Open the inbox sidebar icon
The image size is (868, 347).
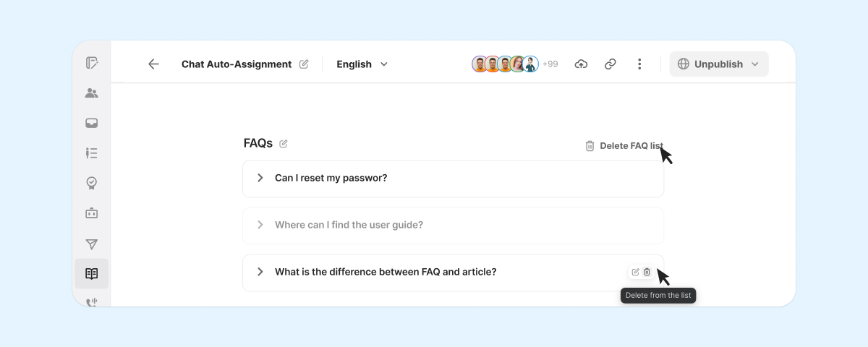tap(91, 123)
